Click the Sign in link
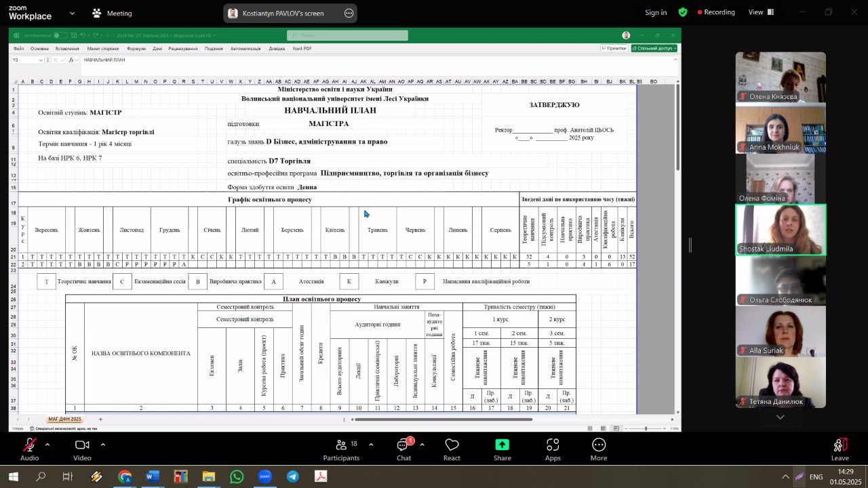The width and height of the screenshot is (868, 488). (x=655, y=12)
